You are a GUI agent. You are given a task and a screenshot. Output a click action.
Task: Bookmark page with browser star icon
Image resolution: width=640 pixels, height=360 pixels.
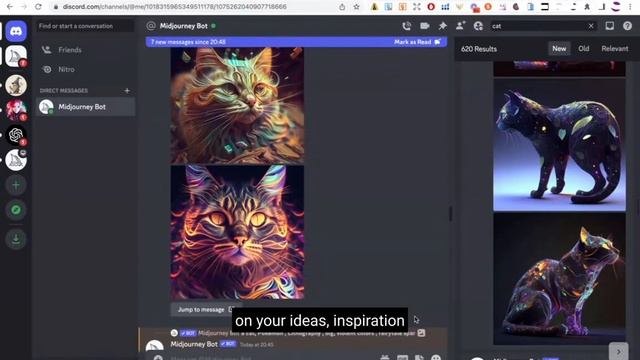(356, 7)
